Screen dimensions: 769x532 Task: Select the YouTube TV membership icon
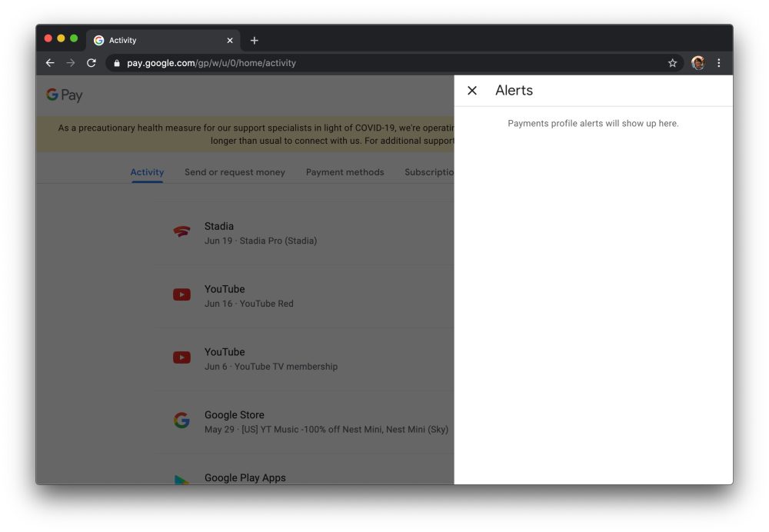(181, 357)
